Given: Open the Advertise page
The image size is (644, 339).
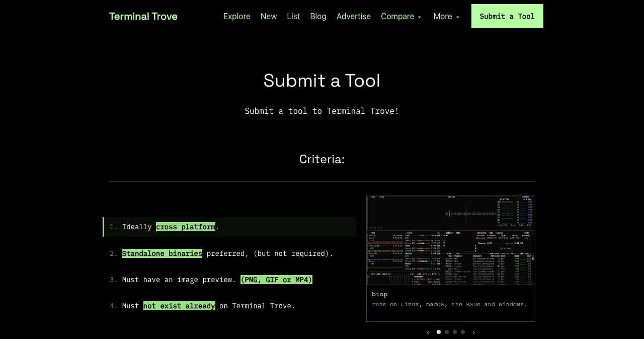Looking at the screenshot, I should [354, 16].
